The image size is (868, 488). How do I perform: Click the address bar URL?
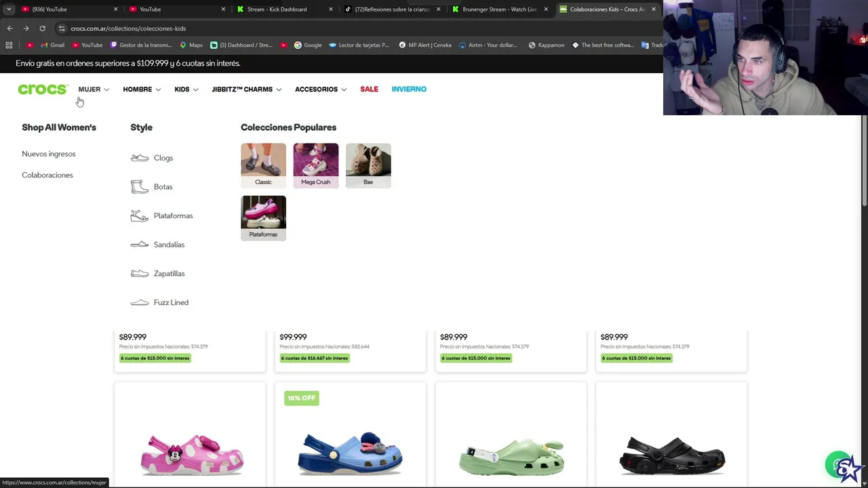128,28
